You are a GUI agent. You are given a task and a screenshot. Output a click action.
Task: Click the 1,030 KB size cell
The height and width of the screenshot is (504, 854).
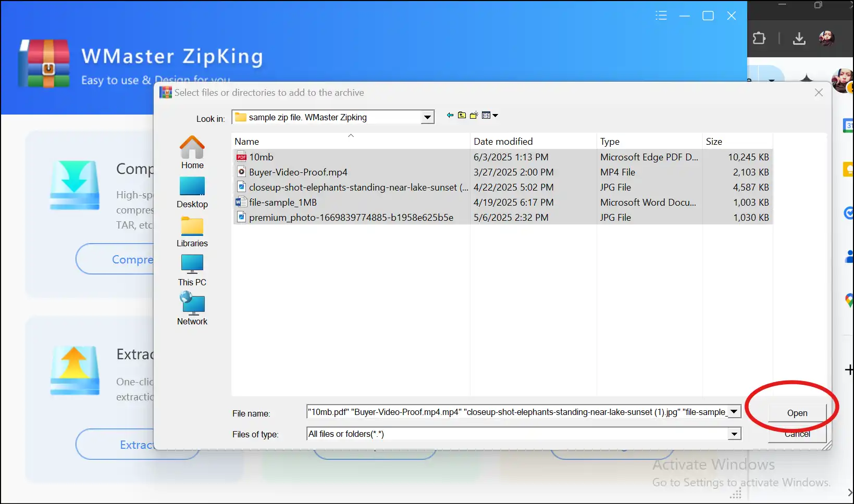tap(751, 217)
